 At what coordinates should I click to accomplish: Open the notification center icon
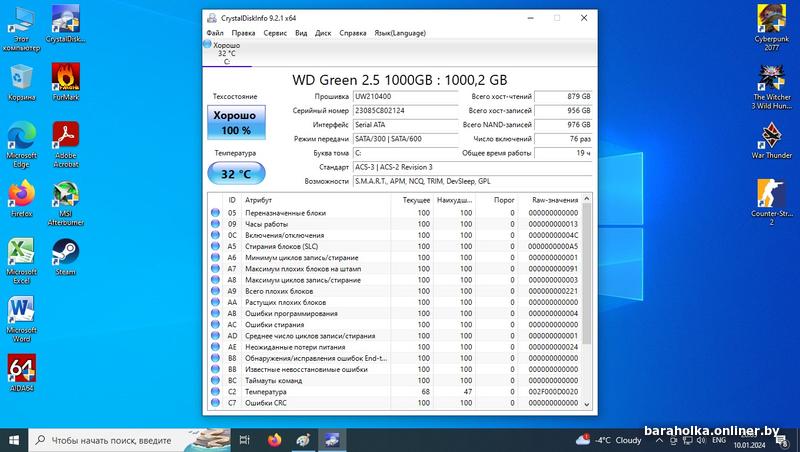coord(782,441)
